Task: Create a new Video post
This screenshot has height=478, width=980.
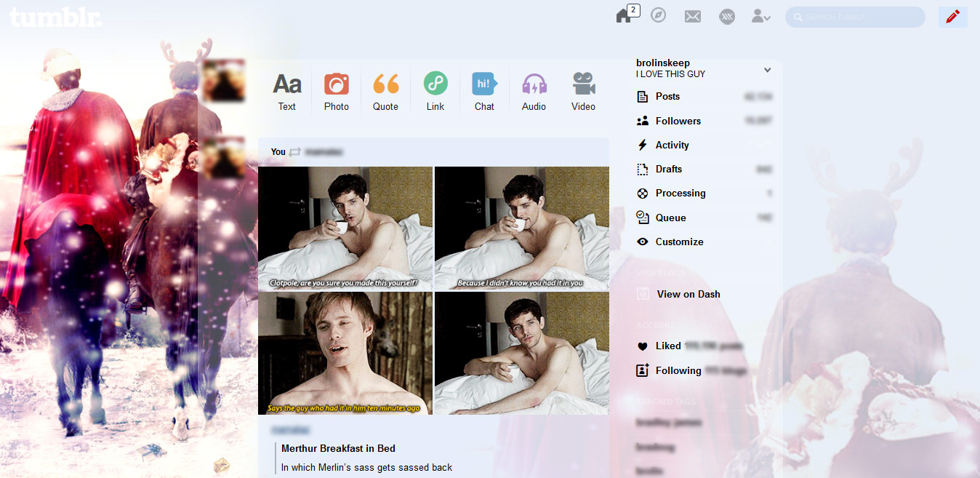Action: pyautogui.click(x=583, y=92)
